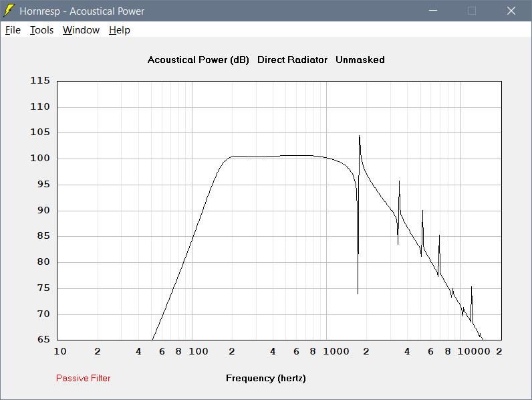Click the 110 dB axis value

tap(40, 106)
